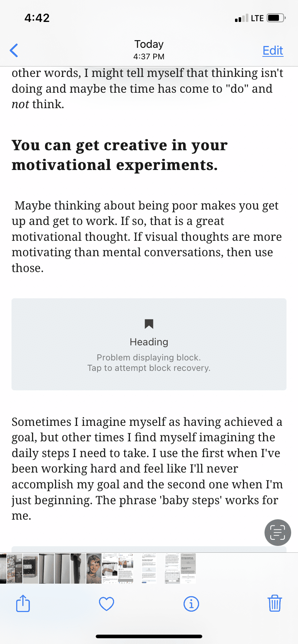Favorite the photo with heart icon
The height and width of the screenshot is (644, 298).
(x=107, y=604)
